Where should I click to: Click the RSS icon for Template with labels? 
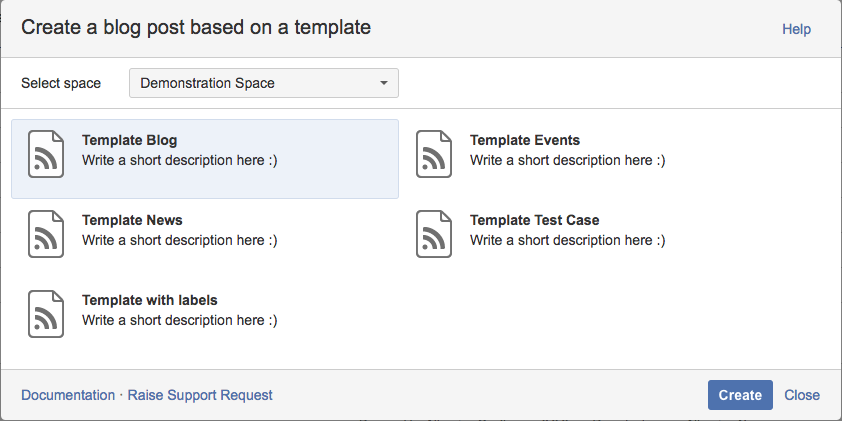pyautogui.click(x=45, y=314)
